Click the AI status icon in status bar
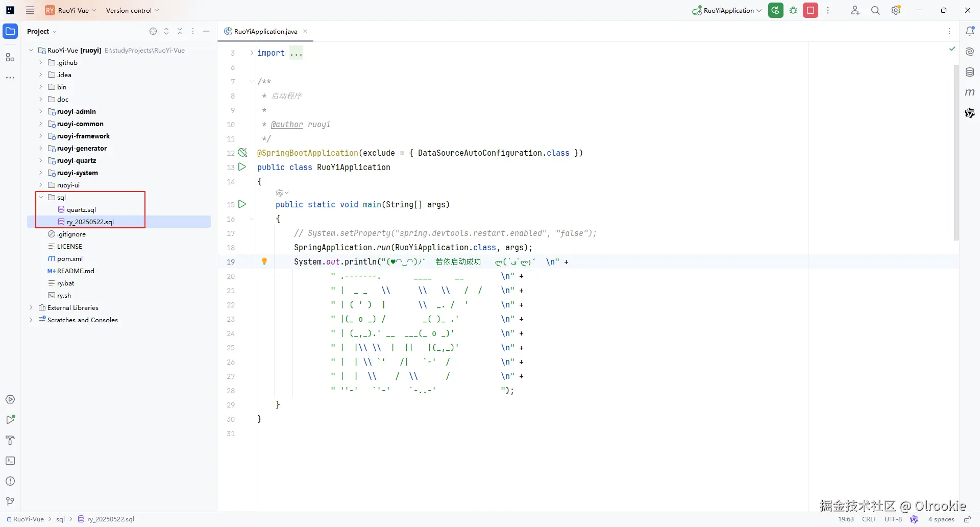 tap(914, 519)
